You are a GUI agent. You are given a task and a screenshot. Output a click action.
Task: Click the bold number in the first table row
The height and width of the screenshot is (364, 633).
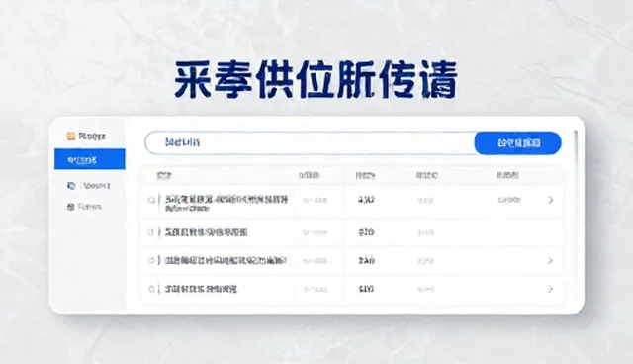[x=366, y=200]
